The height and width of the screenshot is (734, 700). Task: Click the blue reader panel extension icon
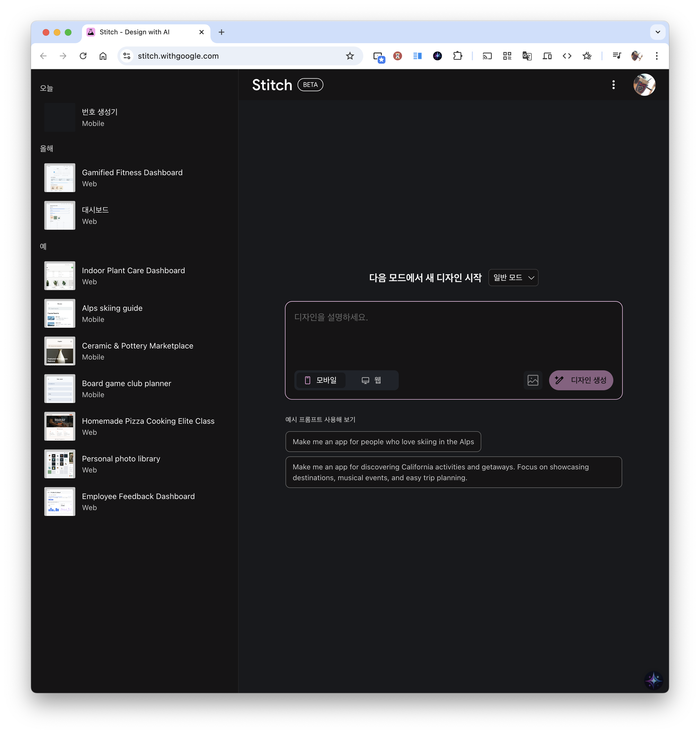[418, 56]
